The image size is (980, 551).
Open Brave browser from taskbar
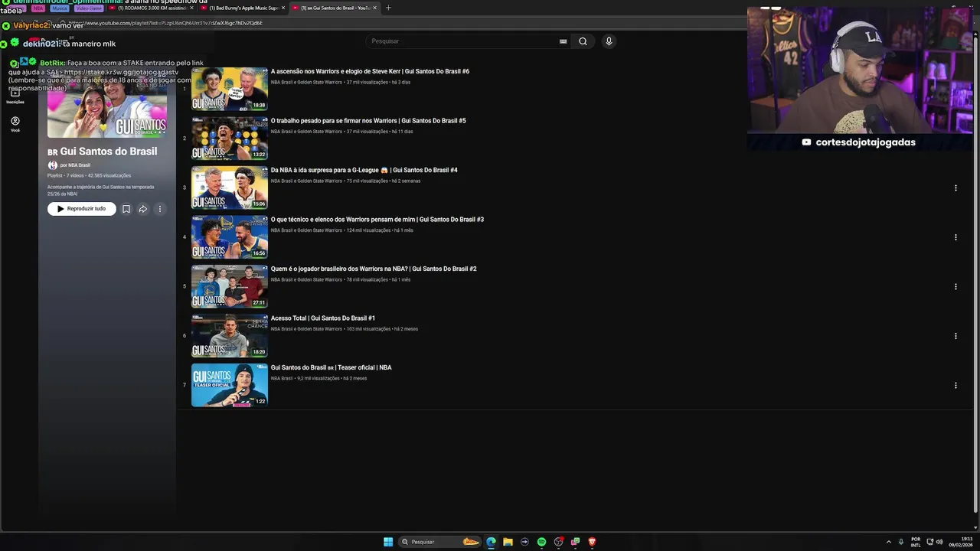pyautogui.click(x=592, y=542)
